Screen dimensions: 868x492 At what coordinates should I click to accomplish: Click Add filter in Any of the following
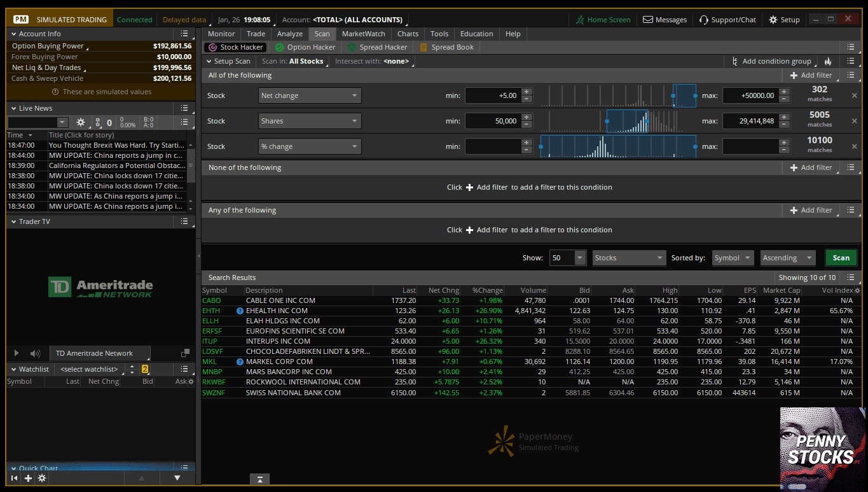811,210
